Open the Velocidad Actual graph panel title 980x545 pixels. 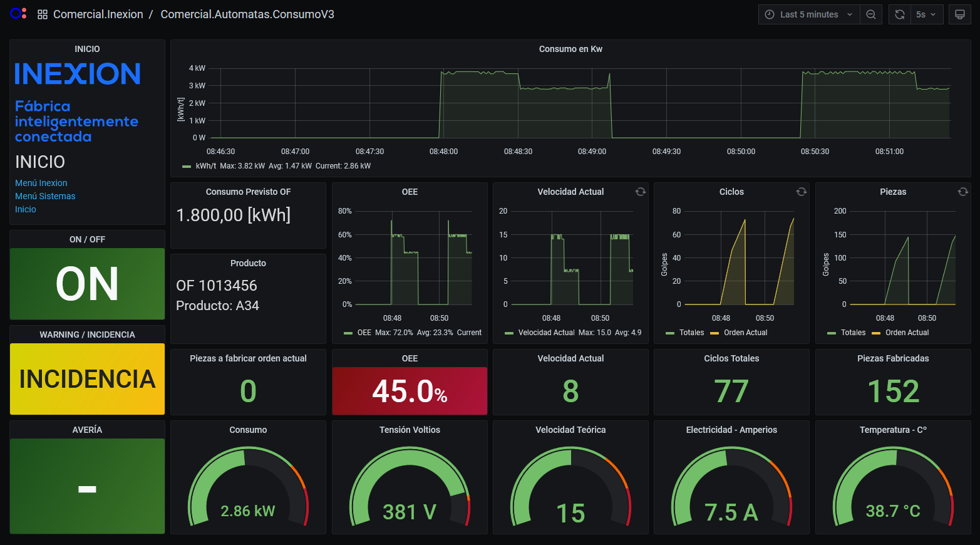coord(570,192)
